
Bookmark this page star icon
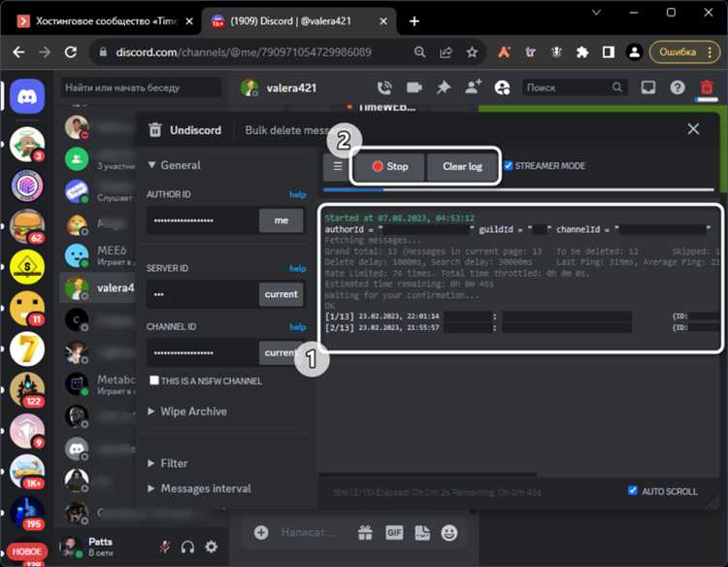coord(472,52)
